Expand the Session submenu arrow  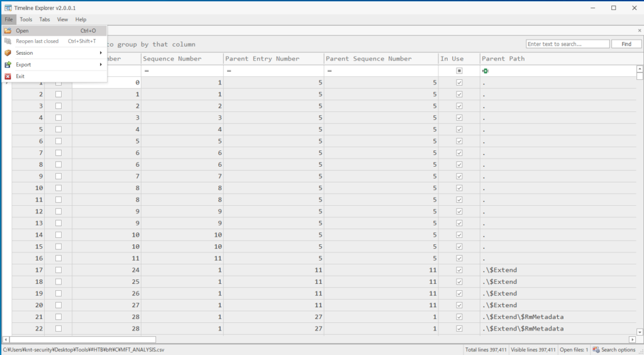101,53
